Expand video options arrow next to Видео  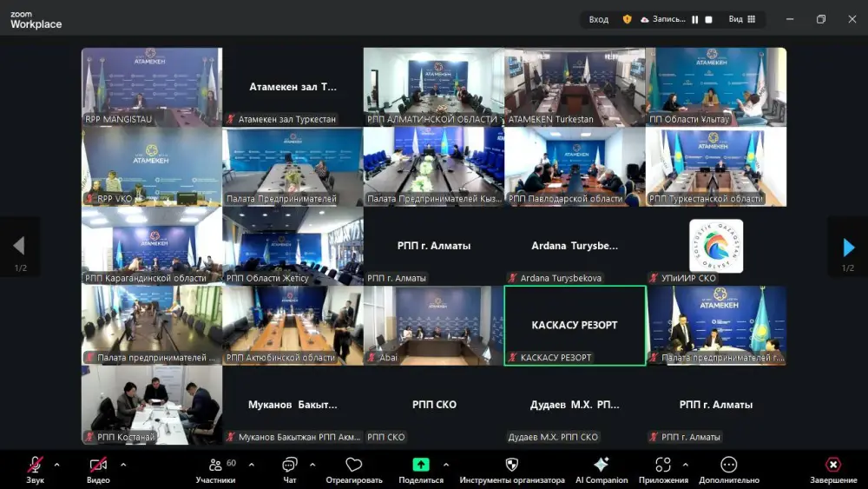[123, 465]
